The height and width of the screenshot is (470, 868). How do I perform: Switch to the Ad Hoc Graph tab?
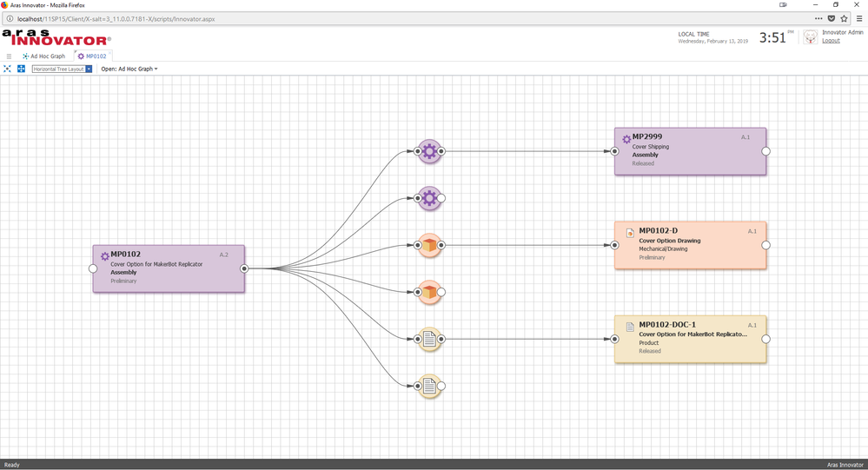47,56
